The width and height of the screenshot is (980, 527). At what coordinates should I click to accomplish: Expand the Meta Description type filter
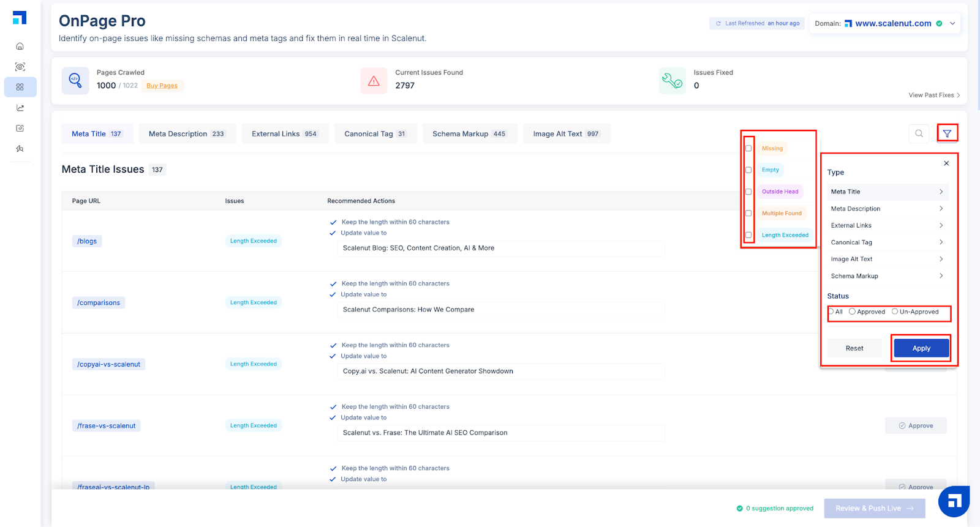point(888,209)
